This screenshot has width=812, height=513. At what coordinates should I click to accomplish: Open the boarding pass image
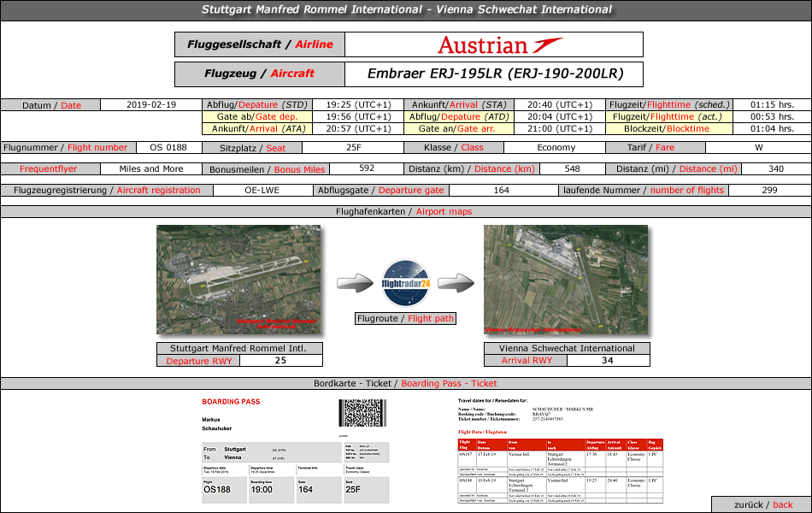pyautogui.click(x=295, y=450)
